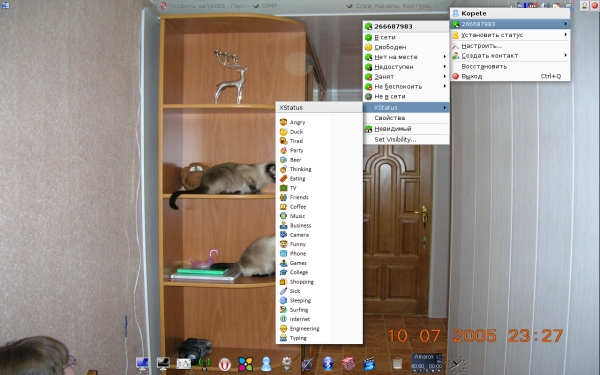
Task: Expand the 266687983 account submenu arrow
Action: click(566, 24)
